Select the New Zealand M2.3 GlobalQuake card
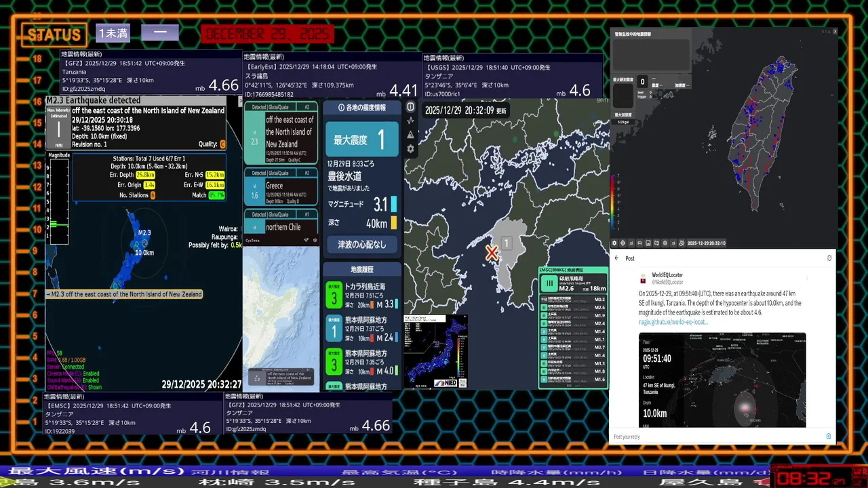This screenshot has height=488, width=868. (x=281, y=134)
